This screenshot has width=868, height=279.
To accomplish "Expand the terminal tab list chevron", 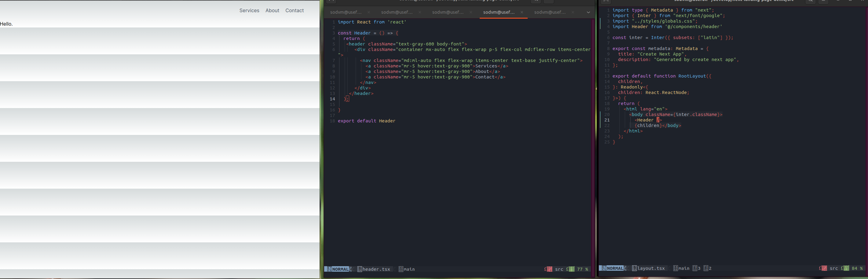I will 588,13.
